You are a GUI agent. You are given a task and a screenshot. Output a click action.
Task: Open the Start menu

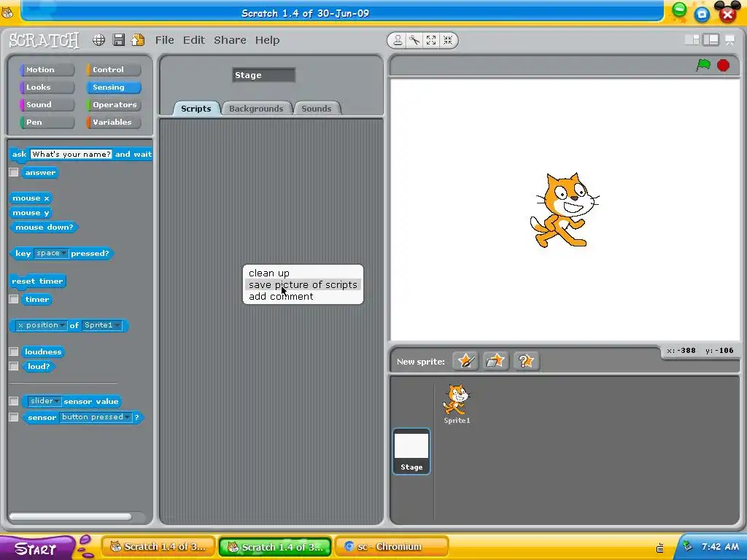36,548
